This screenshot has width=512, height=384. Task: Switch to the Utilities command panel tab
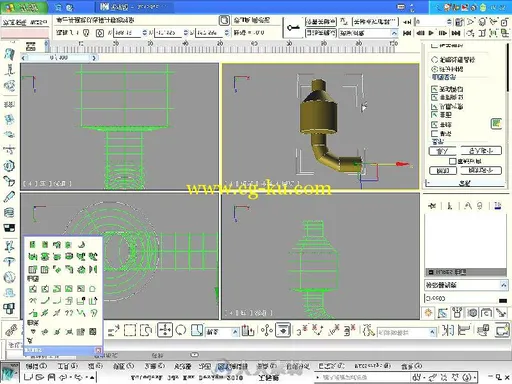(x=501, y=313)
